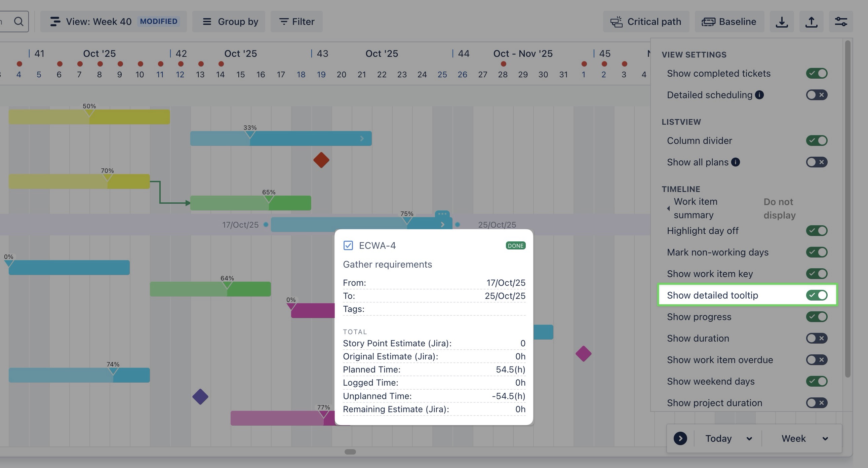Click the upload export icon
868x468 pixels.
811,22
